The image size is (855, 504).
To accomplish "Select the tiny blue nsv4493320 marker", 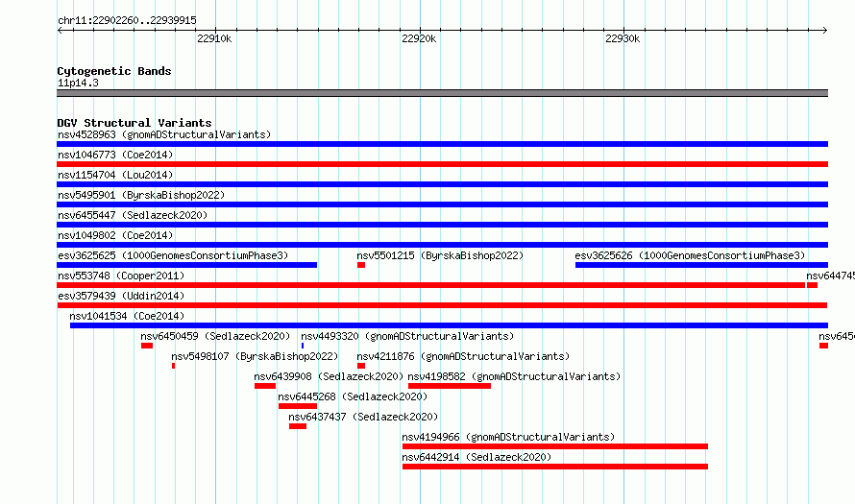I will (303, 346).
